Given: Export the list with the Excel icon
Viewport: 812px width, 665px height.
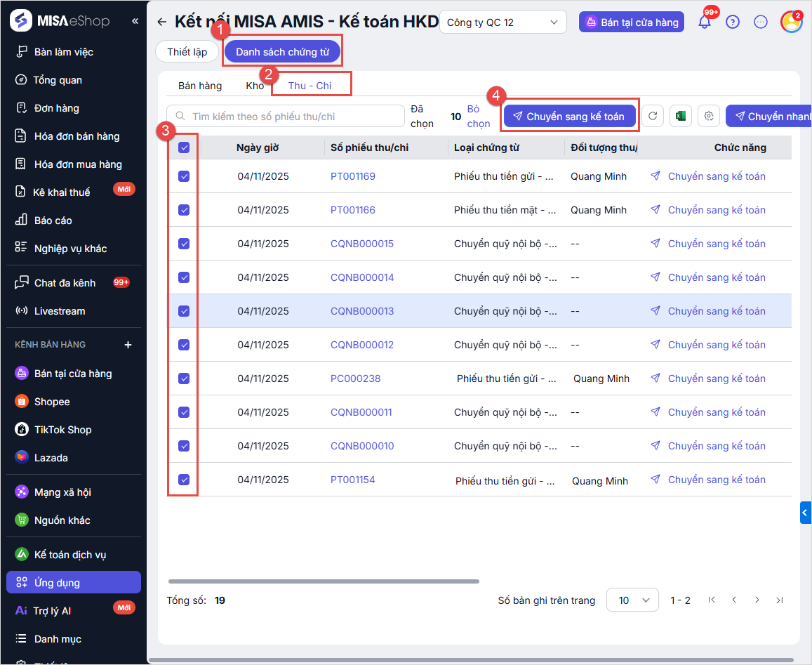Looking at the screenshot, I should pos(679,117).
